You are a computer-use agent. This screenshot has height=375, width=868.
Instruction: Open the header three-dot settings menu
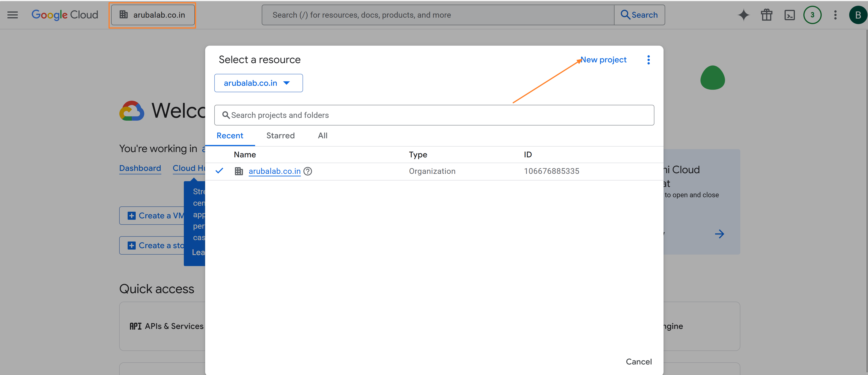pyautogui.click(x=835, y=15)
